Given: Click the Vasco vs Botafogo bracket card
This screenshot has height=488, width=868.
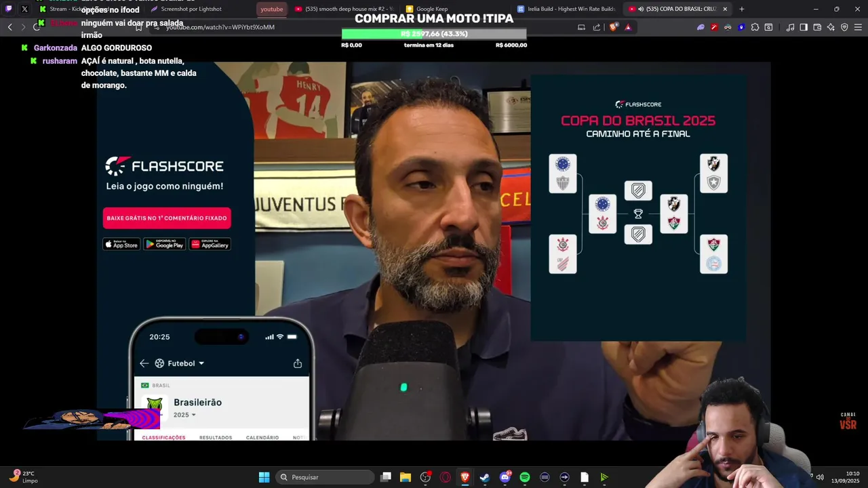Looking at the screenshot, I should [x=713, y=174].
